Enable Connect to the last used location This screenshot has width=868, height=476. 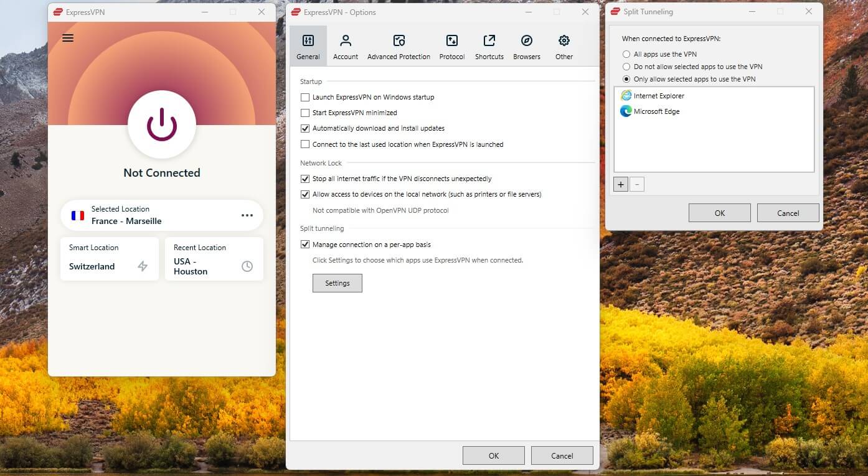click(305, 144)
